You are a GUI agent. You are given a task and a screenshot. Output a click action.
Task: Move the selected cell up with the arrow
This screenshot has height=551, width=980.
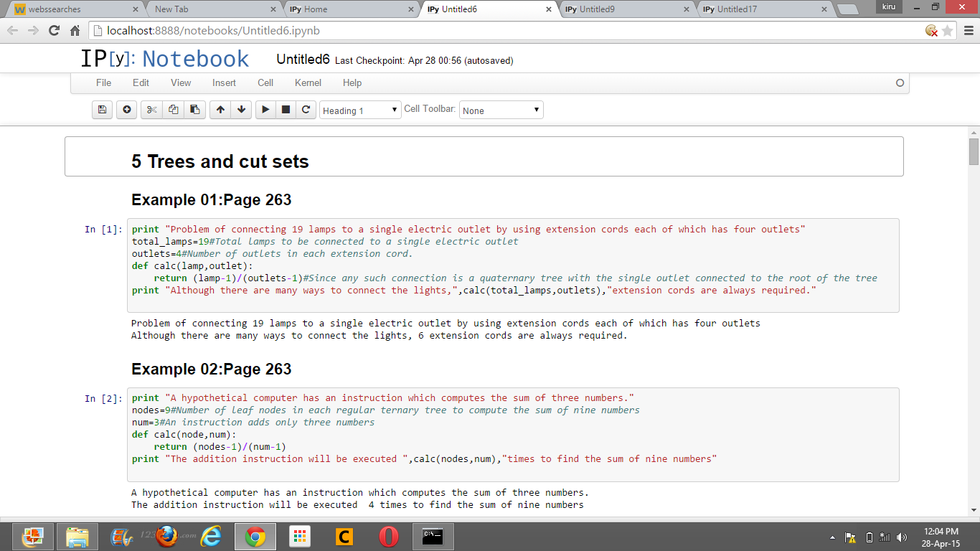220,110
